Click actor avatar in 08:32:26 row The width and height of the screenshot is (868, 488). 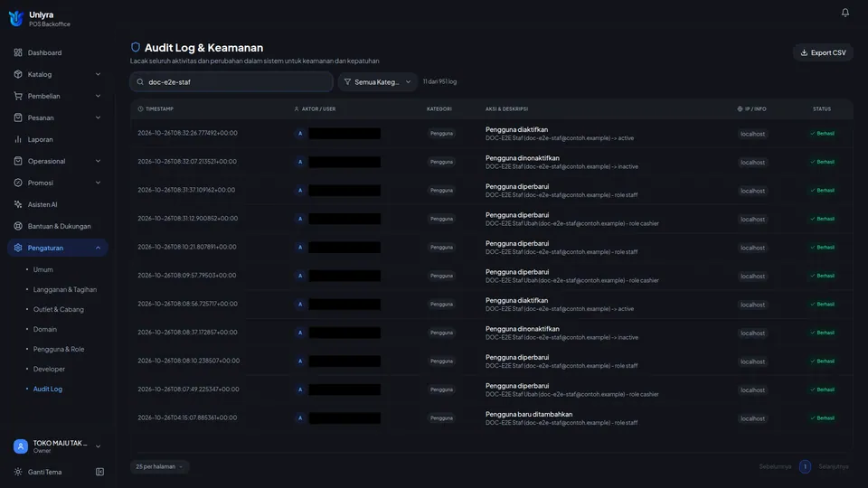[300, 134]
